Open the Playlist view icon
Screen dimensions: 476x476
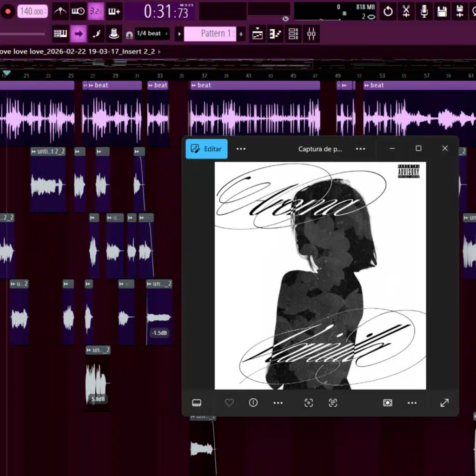[x=257, y=34]
